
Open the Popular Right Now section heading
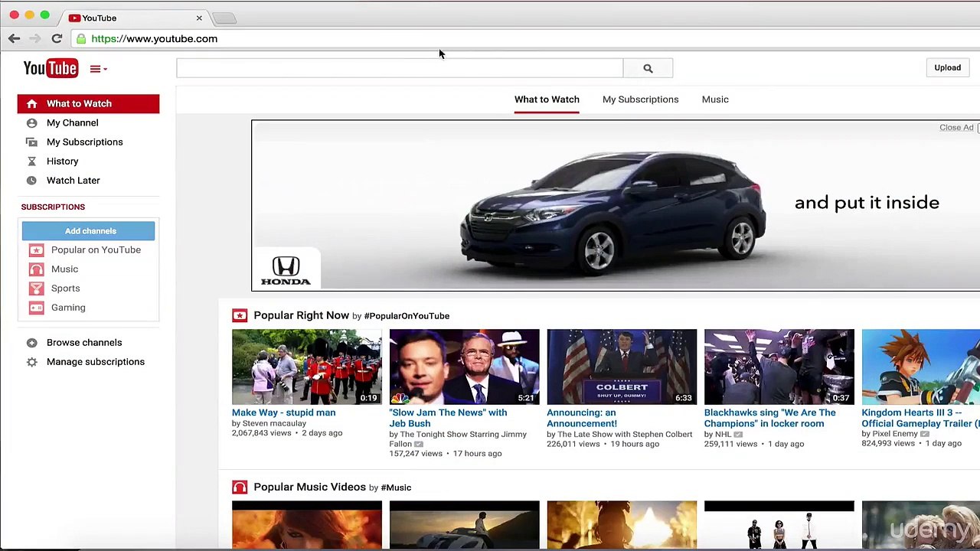(x=301, y=315)
